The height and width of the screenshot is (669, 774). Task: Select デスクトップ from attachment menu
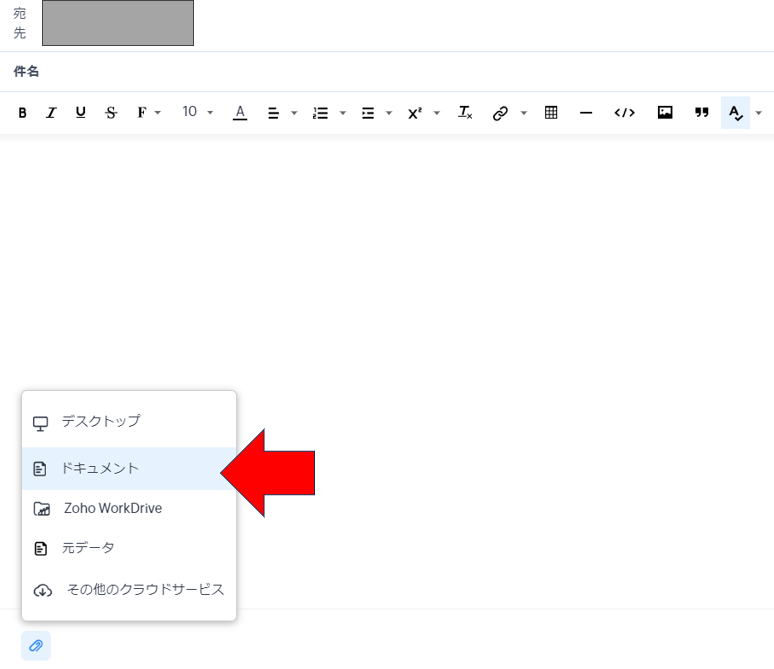click(129, 422)
